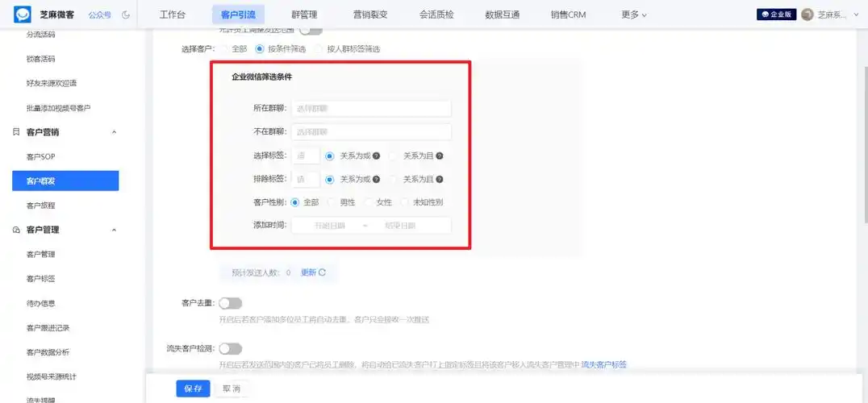This screenshot has height=403, width=868.
Task: Open 客户跟进记录 in sidebar
Action: click(48, 328)
